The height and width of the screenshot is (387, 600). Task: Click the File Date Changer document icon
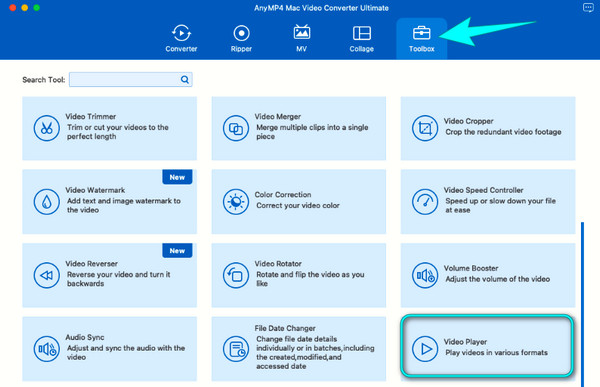click(x=236, y=349)
